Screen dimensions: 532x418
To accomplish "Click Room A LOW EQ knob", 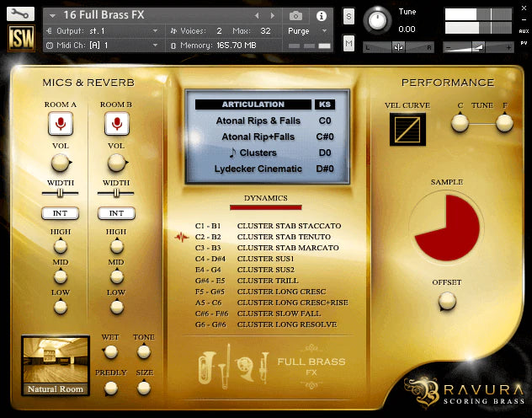I will [61, 307].
